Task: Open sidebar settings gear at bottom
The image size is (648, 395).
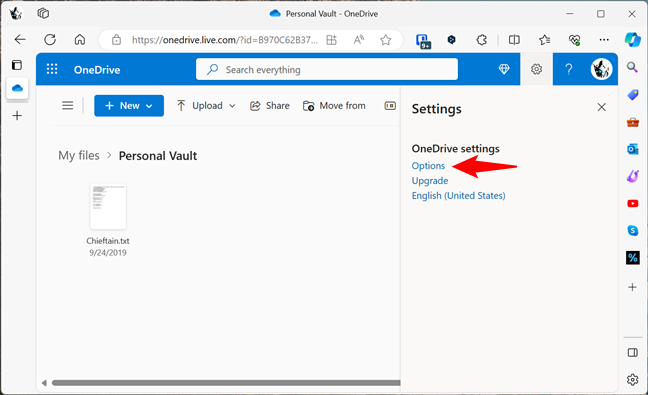Action: [633, 379]
